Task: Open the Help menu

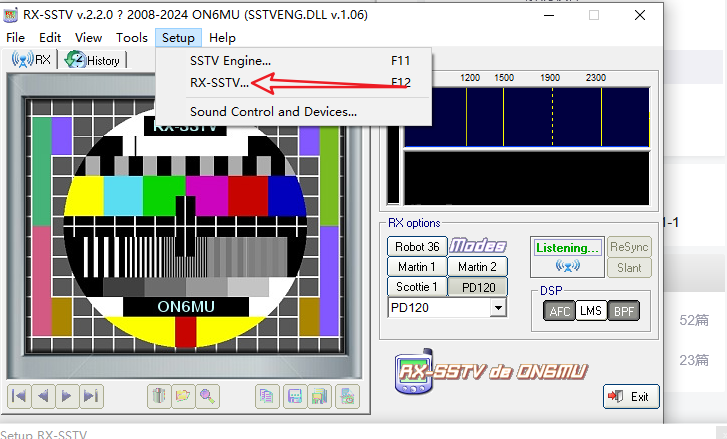Action: click(222, 38)
